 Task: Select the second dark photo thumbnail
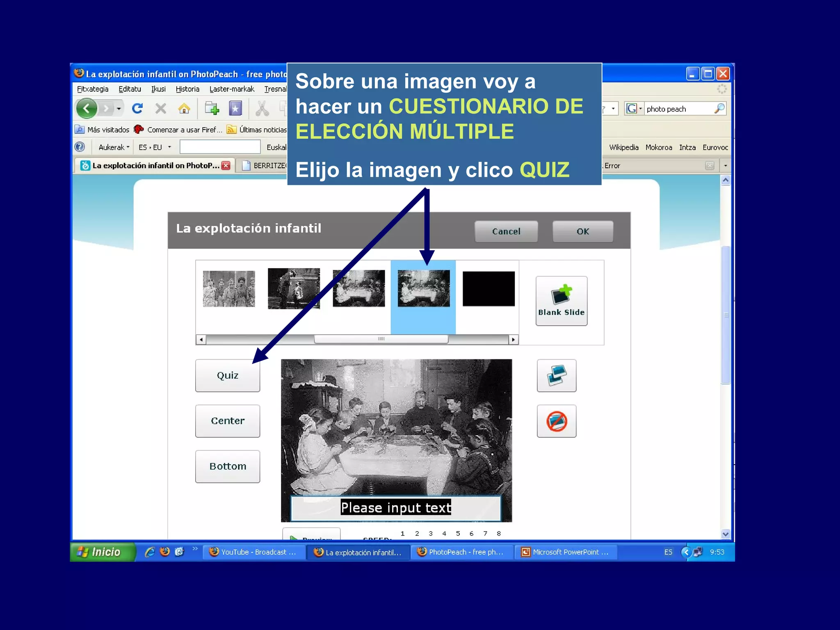click(294, 289)
